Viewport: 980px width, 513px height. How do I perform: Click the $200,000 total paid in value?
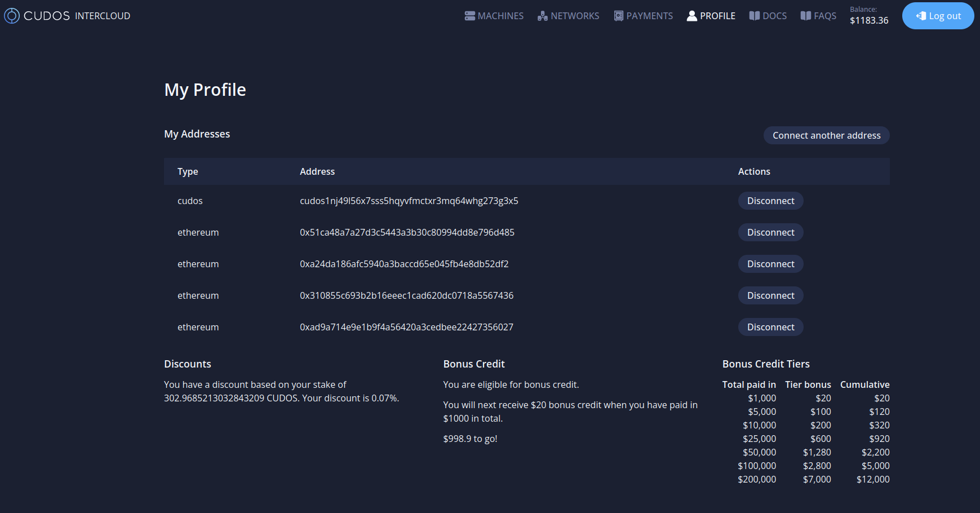[x=757, y=479]
